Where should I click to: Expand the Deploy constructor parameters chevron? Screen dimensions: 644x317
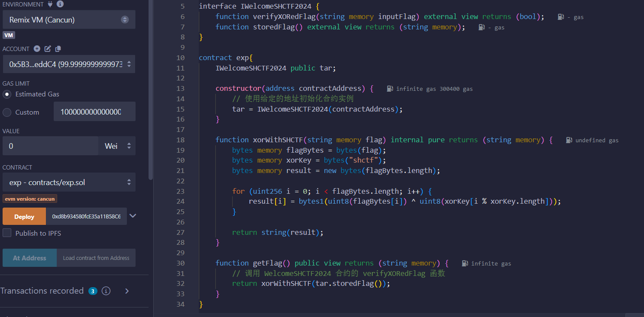point(133,216)
